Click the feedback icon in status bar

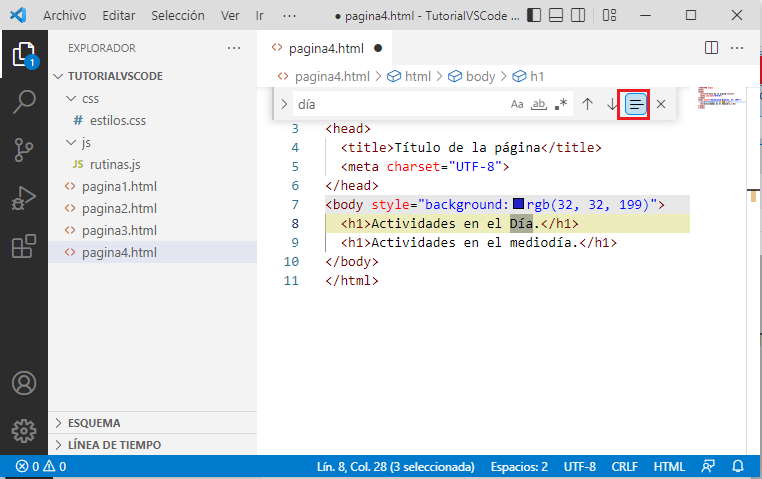[x=708, y=466]
